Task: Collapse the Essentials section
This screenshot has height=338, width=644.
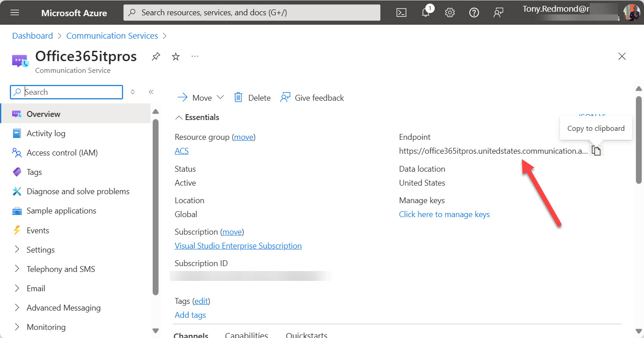Action: 179,117
